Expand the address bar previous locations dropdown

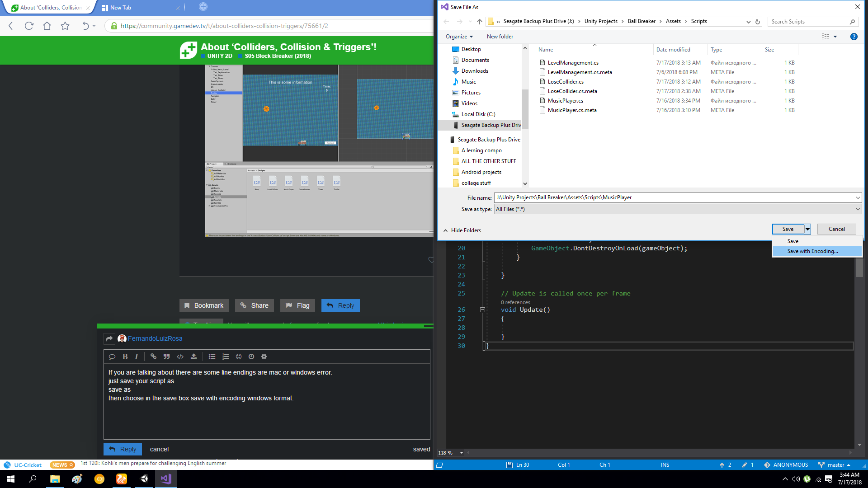pyautogui.click(x=748, y=22)
